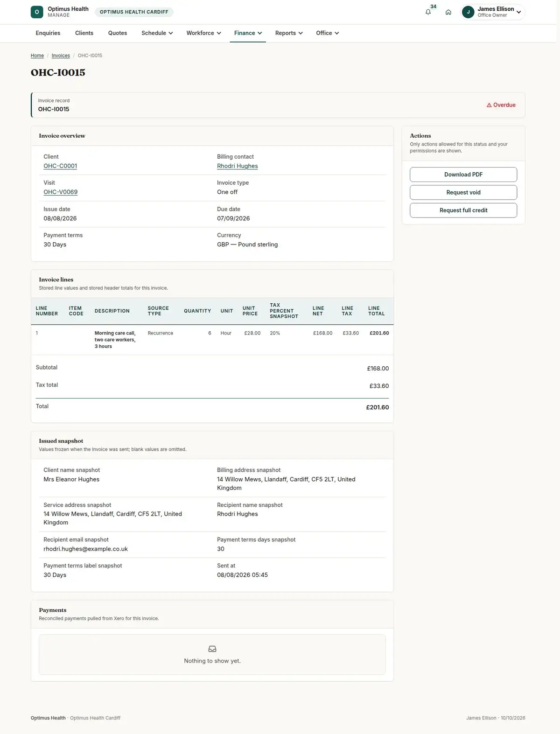560x734 pixels.
Task: Click the Tax total amount £33.60
Action: tap(379, 386)
